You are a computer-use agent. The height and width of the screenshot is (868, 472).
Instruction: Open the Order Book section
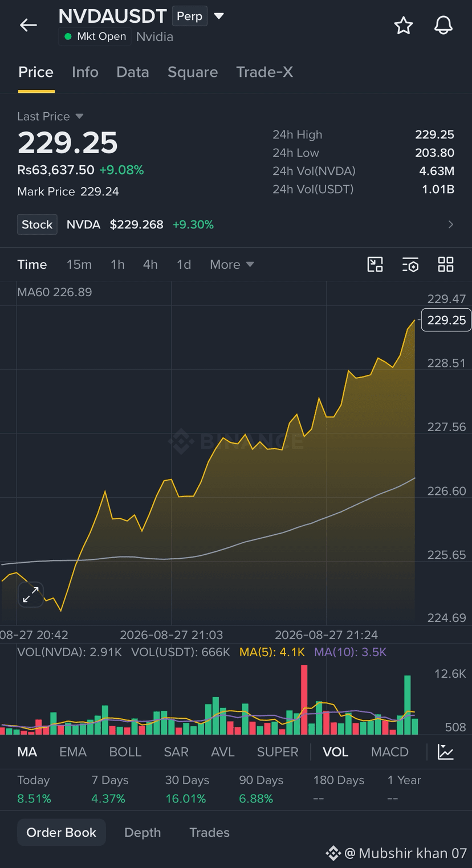[62, 832]
